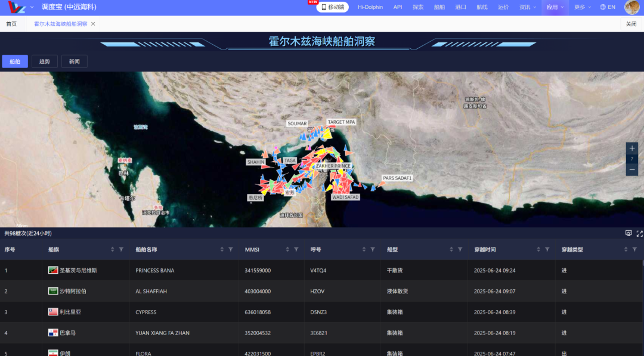Open the filter icon for MMSI column
Screen dimensions: 644x356
pyautogui.click(x=296, y=249)
